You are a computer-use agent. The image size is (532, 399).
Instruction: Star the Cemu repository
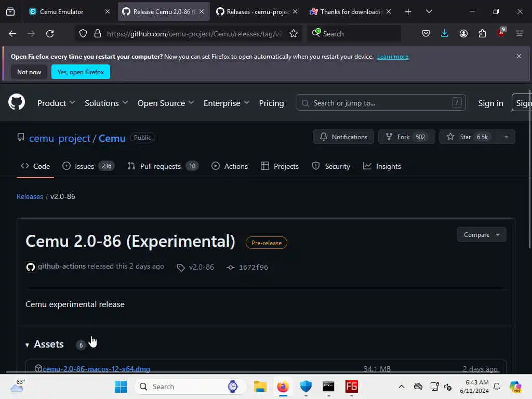click(x=469, y=137)
